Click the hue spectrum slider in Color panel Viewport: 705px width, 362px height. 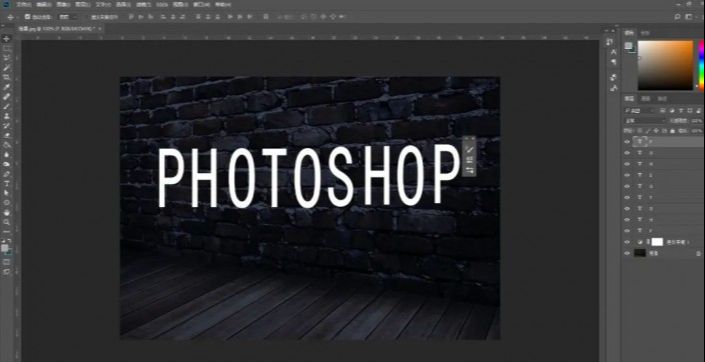click(x=701, y=65)
